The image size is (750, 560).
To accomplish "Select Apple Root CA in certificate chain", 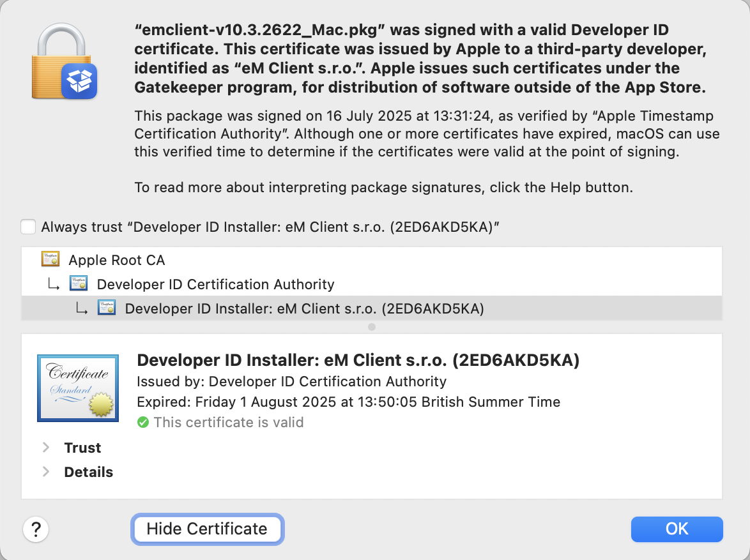I will point(116,260).
